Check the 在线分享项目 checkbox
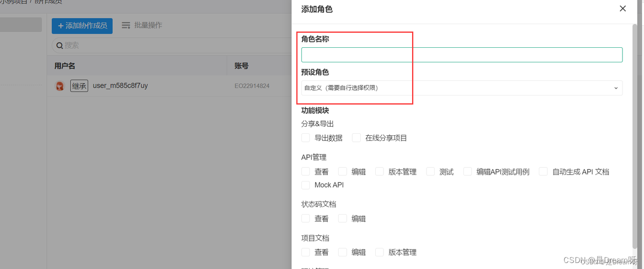Image resolution: width=644 pixels, height=269 pixels. [356, 138]
